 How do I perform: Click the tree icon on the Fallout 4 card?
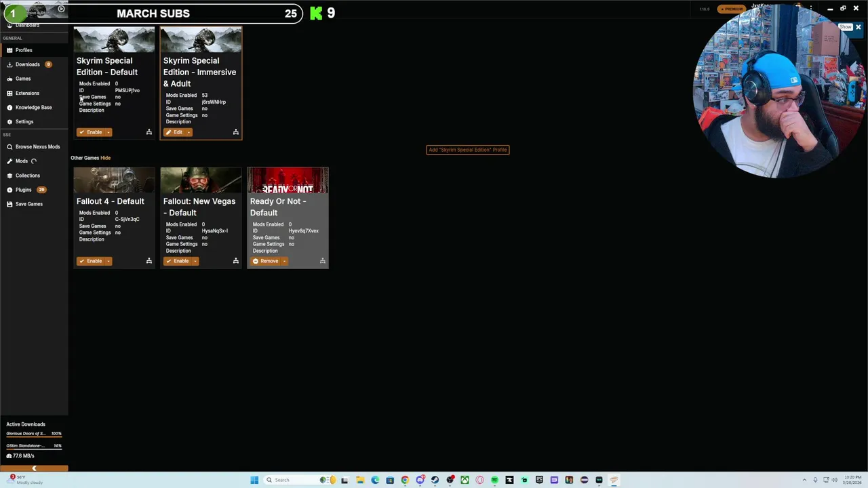pyautogui.click(x=149, y=261)
